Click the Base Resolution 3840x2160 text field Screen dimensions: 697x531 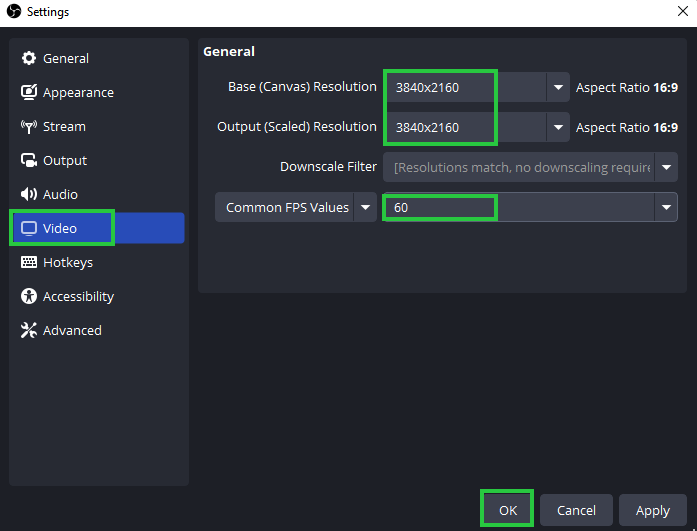coord(440,88)
